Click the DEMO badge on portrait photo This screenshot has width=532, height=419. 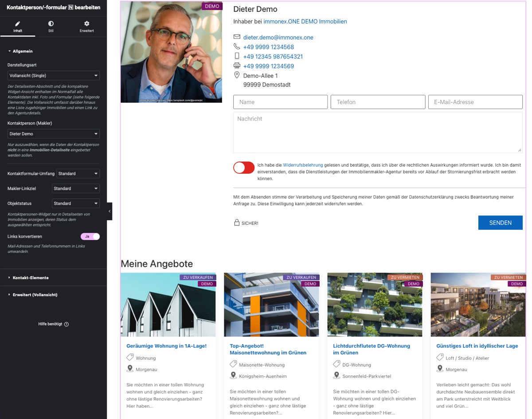click(211, 6)
